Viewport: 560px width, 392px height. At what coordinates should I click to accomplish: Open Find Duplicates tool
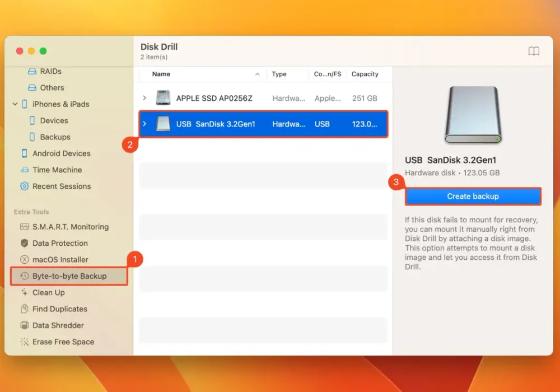click(60, 309)
